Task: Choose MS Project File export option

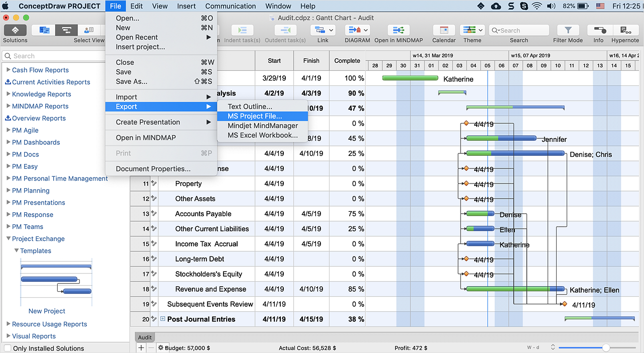Action: (255, 116)
